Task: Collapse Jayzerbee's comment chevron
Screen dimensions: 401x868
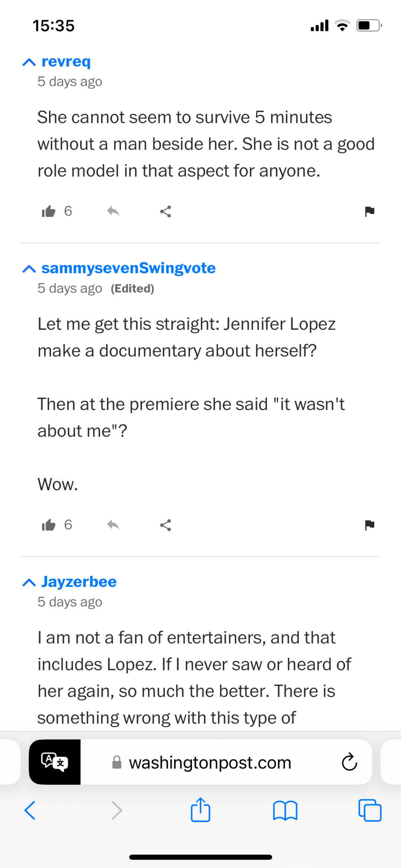Action: pos(29,582)
